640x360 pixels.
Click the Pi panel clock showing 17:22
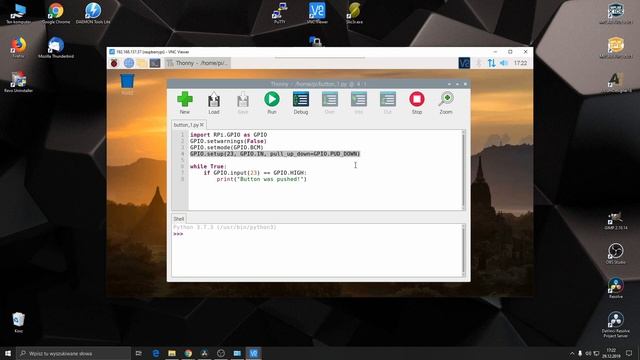point(520,63)
